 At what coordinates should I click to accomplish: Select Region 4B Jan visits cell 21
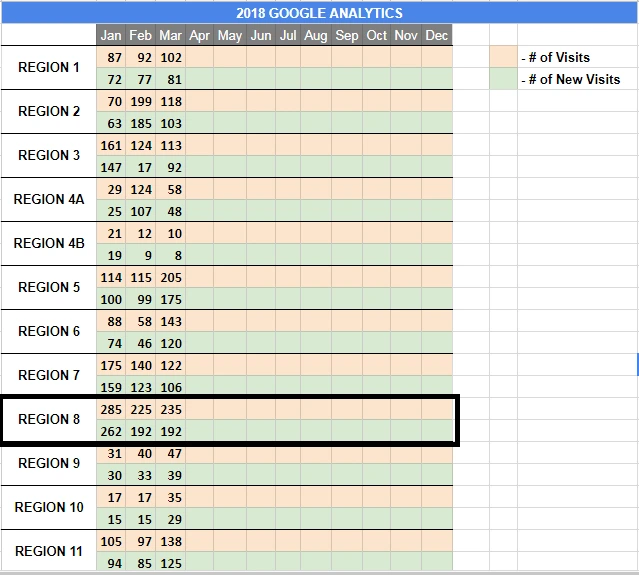point(111,233)
